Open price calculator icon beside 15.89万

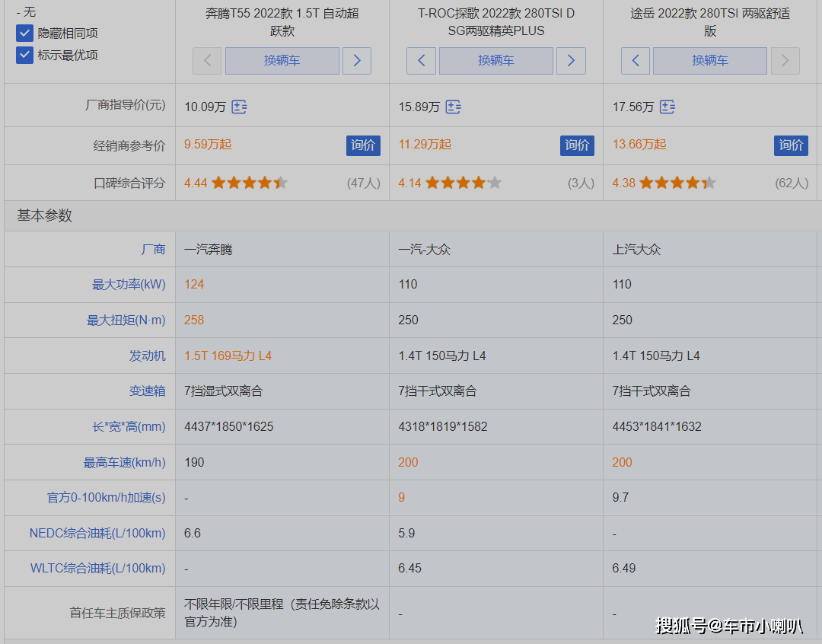[453, 107]
